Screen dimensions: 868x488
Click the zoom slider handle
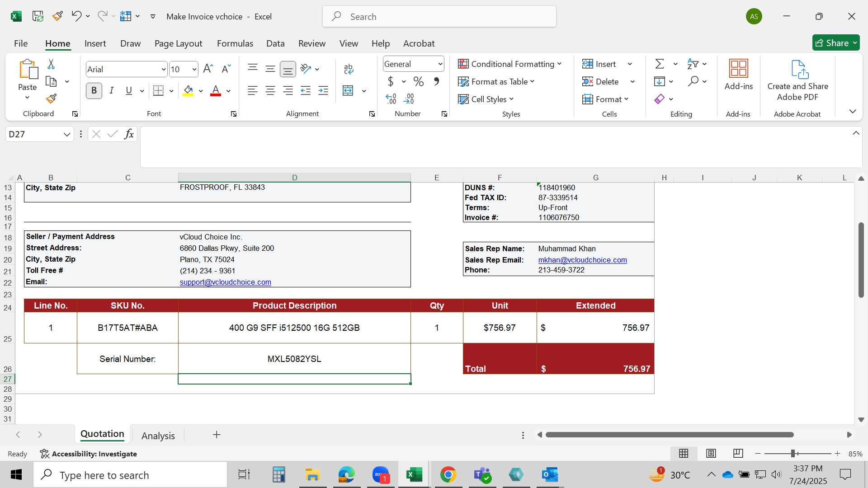793,453
